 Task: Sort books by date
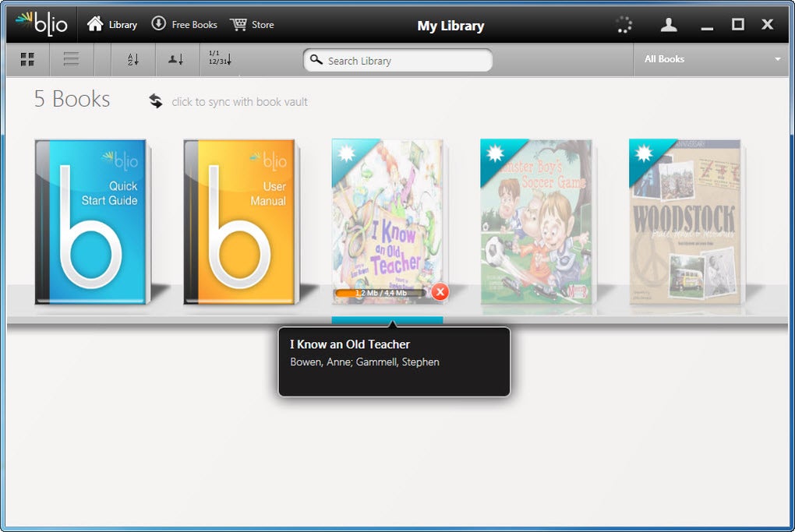[x=220, y=58]
